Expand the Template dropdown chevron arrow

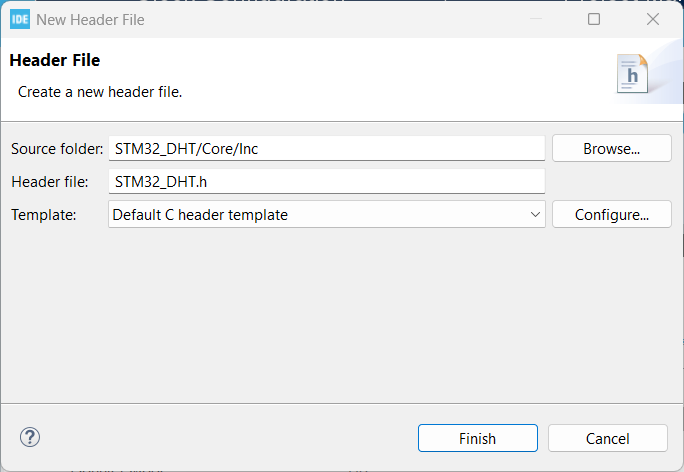(x=535, y=215)
